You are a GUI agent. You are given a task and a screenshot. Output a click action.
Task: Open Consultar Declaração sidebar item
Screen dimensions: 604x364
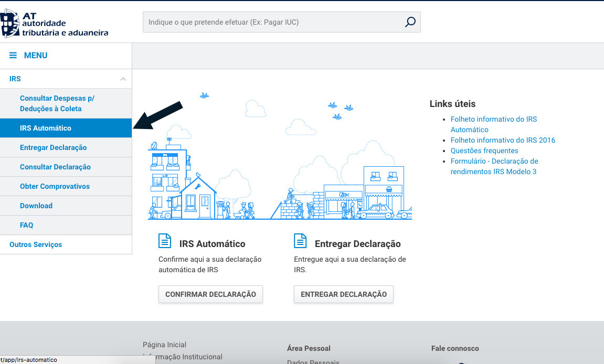click(66, 167)
